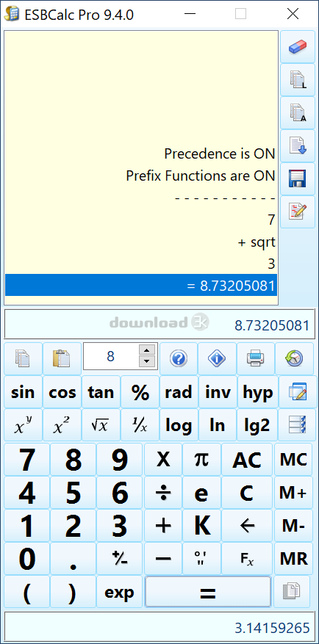Click the Fx functions button

coord(247,558)
